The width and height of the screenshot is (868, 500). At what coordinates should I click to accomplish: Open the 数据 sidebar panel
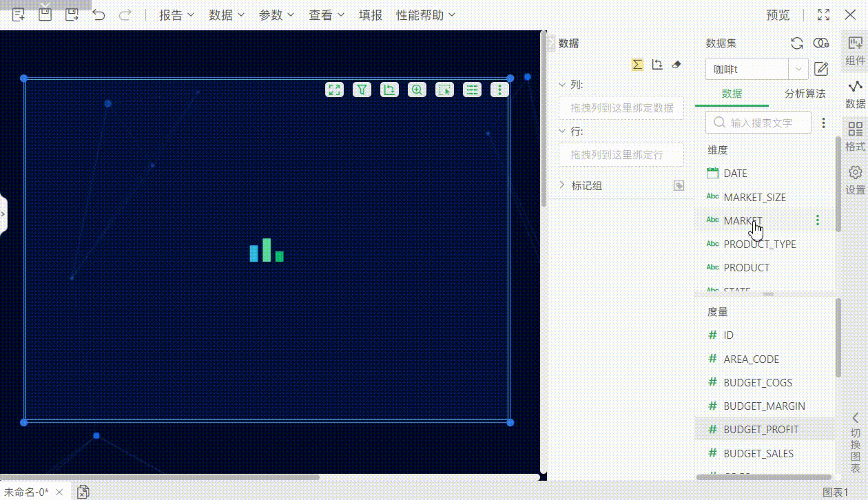coord(855,94)
